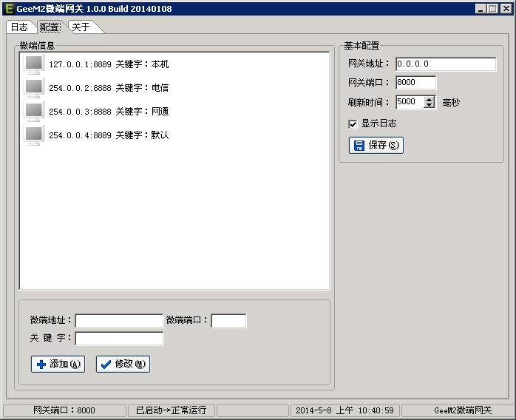
Task: Click the 修改(M) button
Action: point(123,364)
